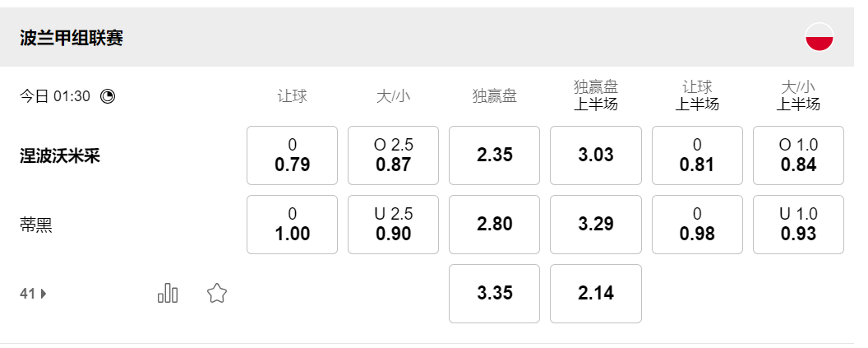Select first-half away win odds 3.29
Image resolution: width=868 pixels, height=348 pixels.
(x=596, y=225)
